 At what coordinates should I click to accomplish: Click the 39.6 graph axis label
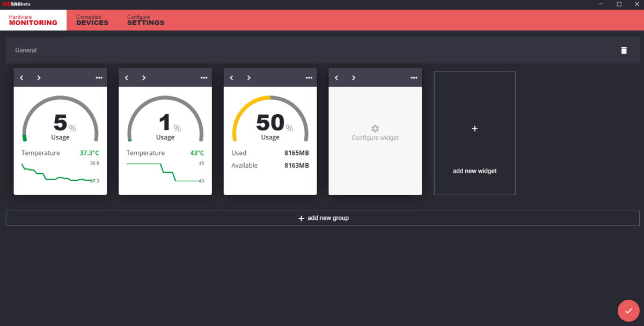click(x=94, y=163)
